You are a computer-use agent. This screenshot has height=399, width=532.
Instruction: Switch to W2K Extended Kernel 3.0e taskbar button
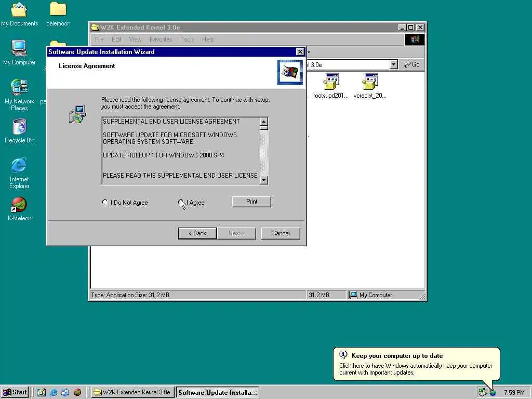[132, 393]
